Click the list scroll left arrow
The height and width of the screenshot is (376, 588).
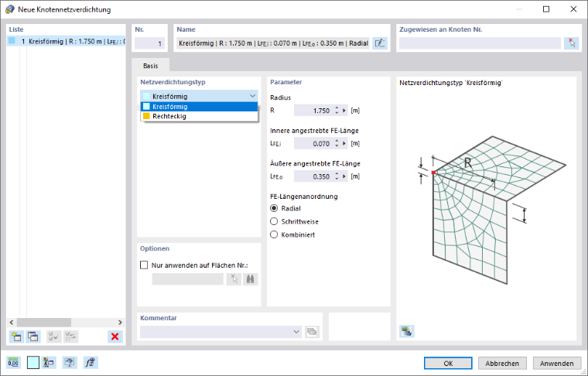(12, 323)
